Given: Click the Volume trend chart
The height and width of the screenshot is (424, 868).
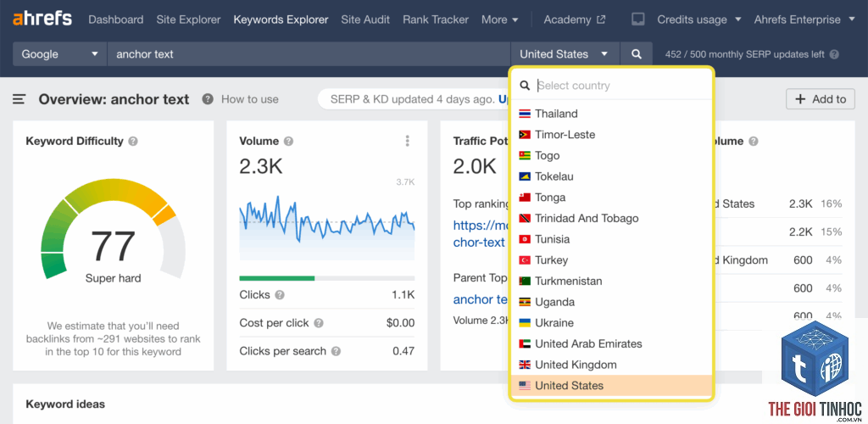Looking at the screenshot, I should [x=326, y=227].
